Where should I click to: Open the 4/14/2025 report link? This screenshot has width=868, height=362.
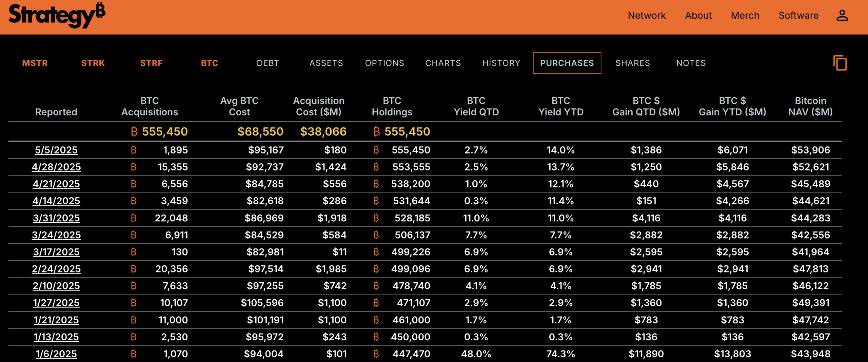tap(56, 201)
